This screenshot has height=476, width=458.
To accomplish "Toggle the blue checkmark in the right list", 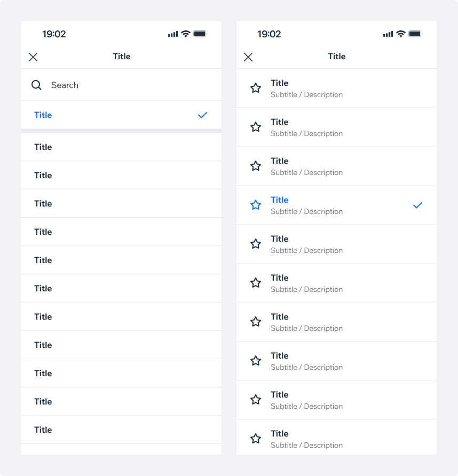I will [x=417, y=205].
